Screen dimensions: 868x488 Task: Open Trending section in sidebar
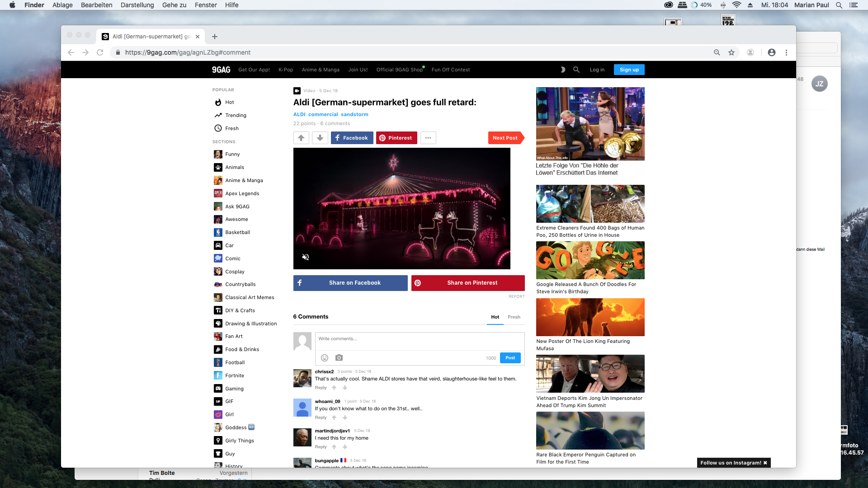pyautogui.click(x=236, y=115)
